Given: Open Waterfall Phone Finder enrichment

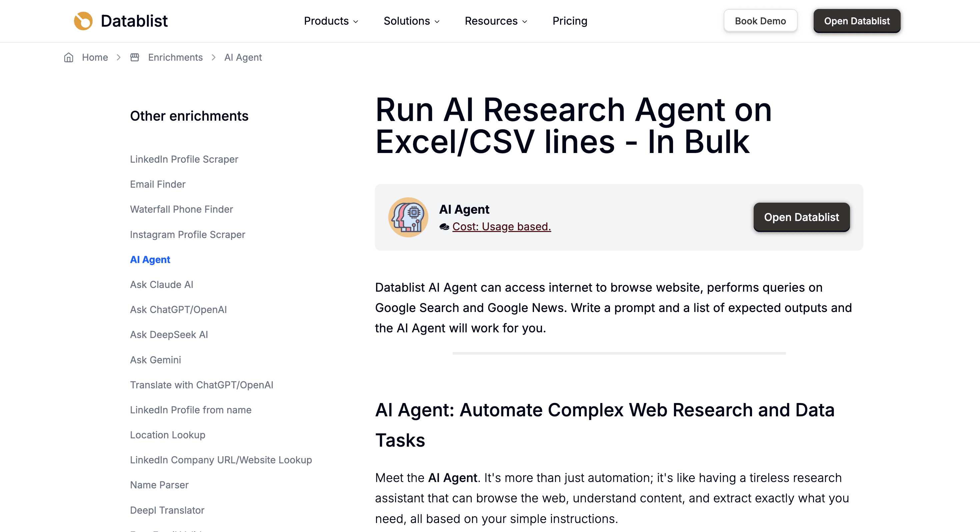Looking at the screenshot, I should (x=181, y=209).
